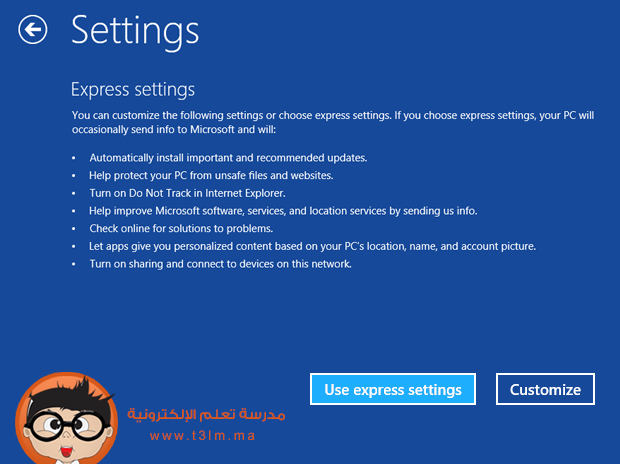The image size is (620, 464).
Task: Click the check online for solutions line
Action: [181, 229]
